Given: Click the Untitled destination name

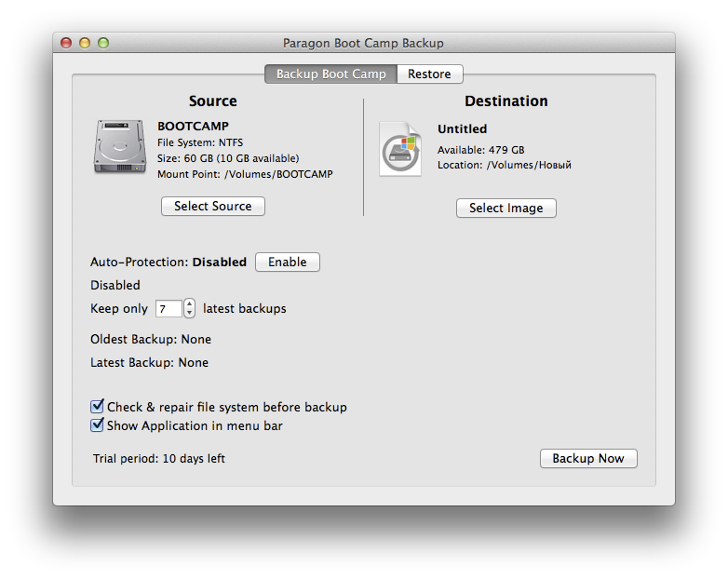Looking at the screenshot, I should point(462,128).
